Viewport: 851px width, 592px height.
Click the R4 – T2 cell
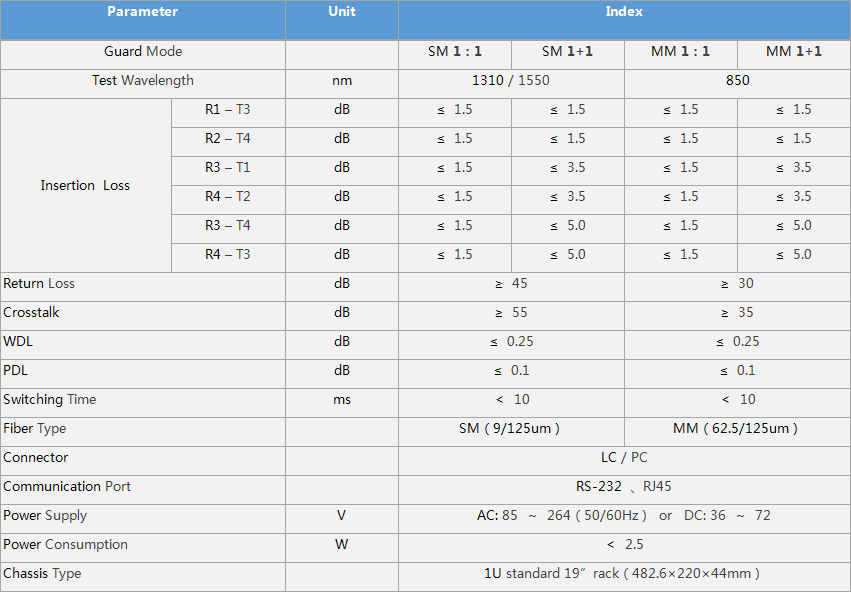coord(228,197)
